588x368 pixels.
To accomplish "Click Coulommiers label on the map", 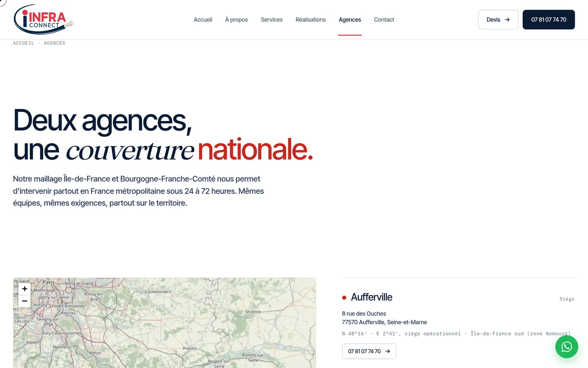I will click(158, 292).
